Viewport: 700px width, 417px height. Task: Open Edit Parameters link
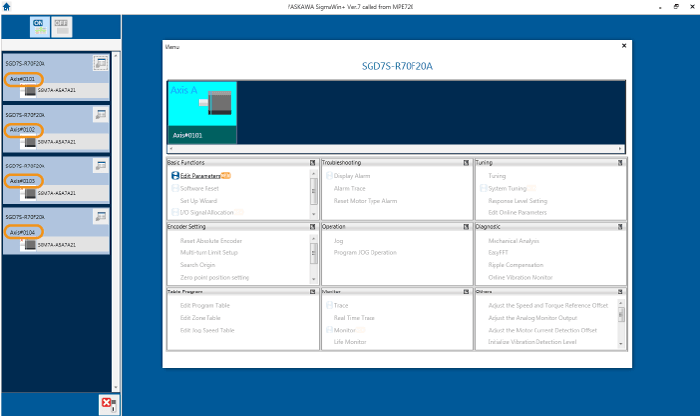tap(199, 176)
